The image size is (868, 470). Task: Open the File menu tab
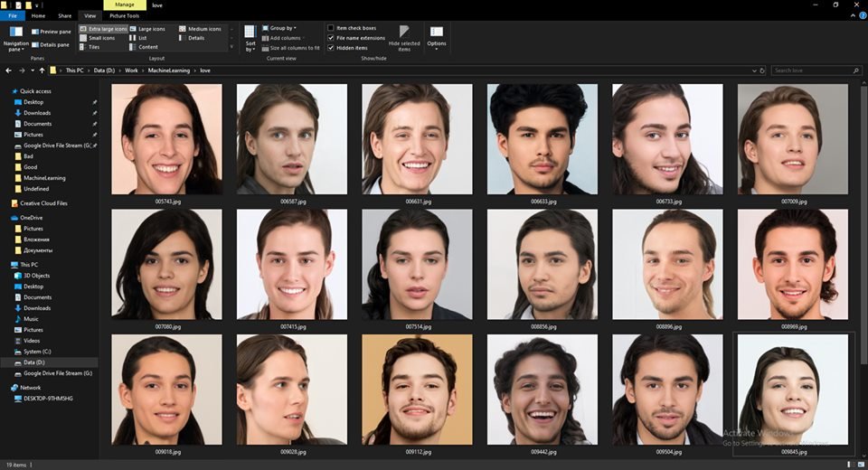tap(12, 16)
